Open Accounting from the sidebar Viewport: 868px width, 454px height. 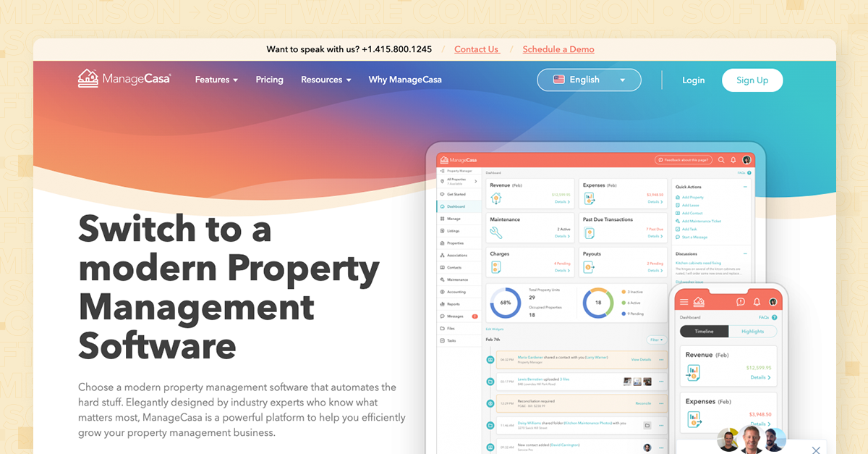[457, 291]
